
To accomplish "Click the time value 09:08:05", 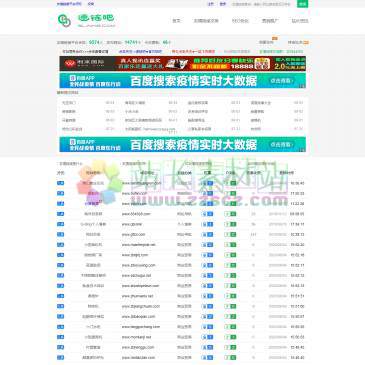I will [x=297, y=214].
